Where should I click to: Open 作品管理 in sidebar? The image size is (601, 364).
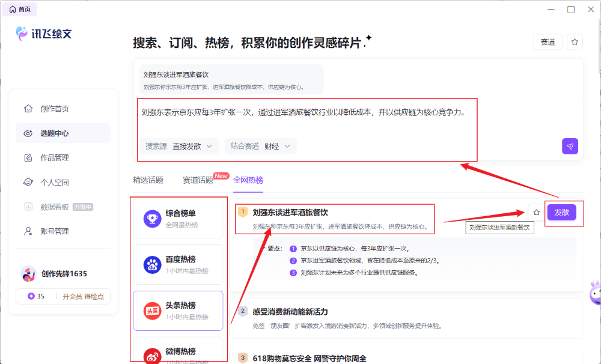click(x=55, y=158)
